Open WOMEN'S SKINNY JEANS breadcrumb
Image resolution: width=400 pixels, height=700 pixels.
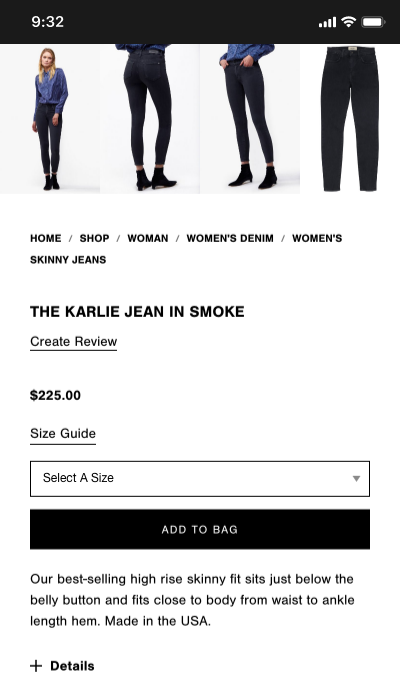tap(186, 249)
